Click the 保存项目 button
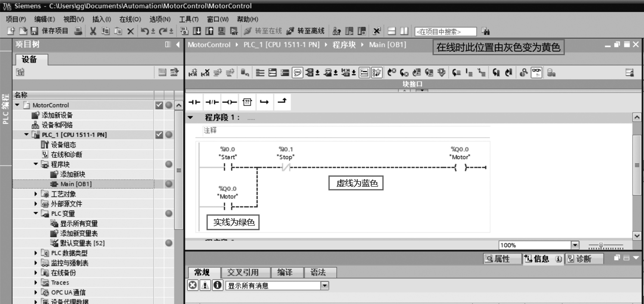The width and height of the screenshot is (644, 304). [55, 31]
